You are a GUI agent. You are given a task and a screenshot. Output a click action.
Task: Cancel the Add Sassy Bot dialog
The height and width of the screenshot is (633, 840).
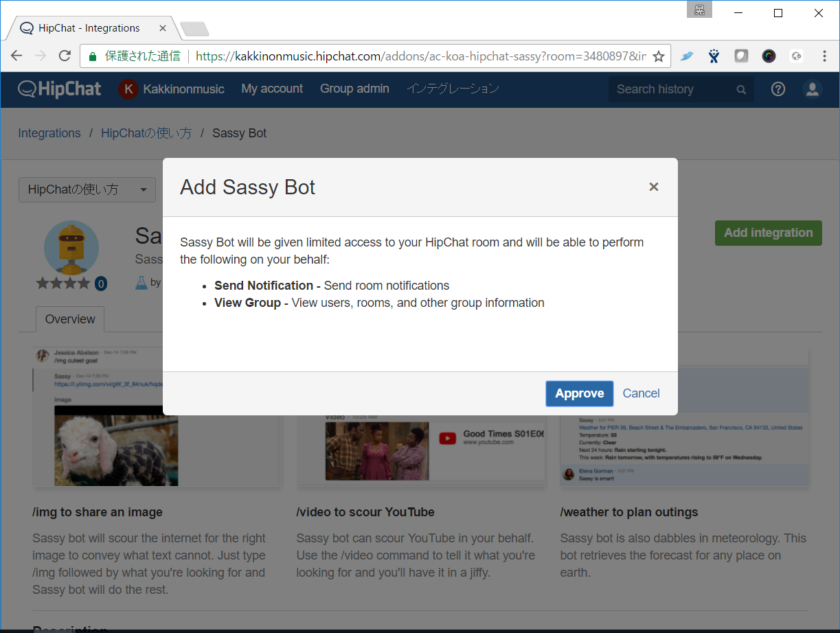click(x=642, y=393)
